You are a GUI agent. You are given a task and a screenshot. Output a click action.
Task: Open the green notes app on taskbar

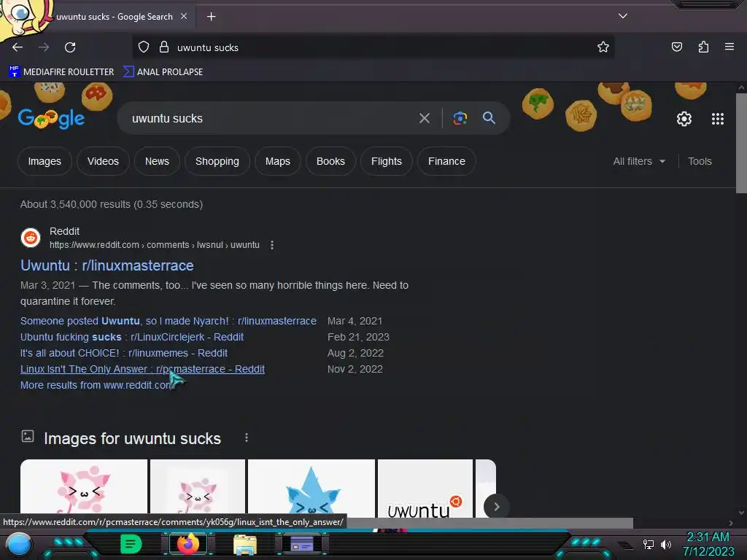[131, 544]
